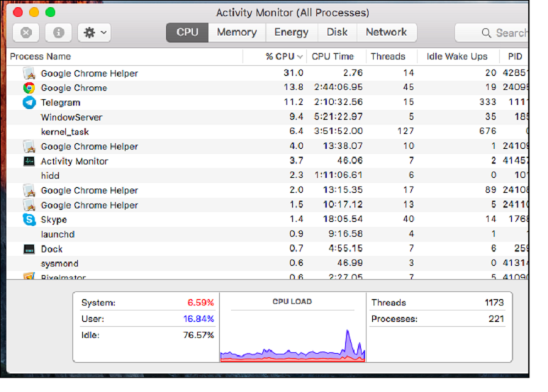This screenshot has height=392, width=548.
Task: Click the CPU LOAD graph
Action: click(x=293, y=345)
